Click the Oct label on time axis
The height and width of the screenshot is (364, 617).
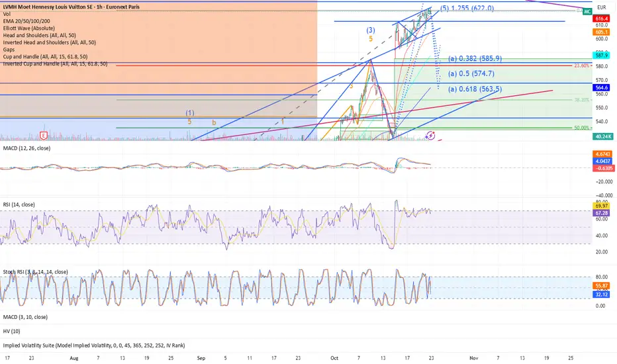(334, 358)
